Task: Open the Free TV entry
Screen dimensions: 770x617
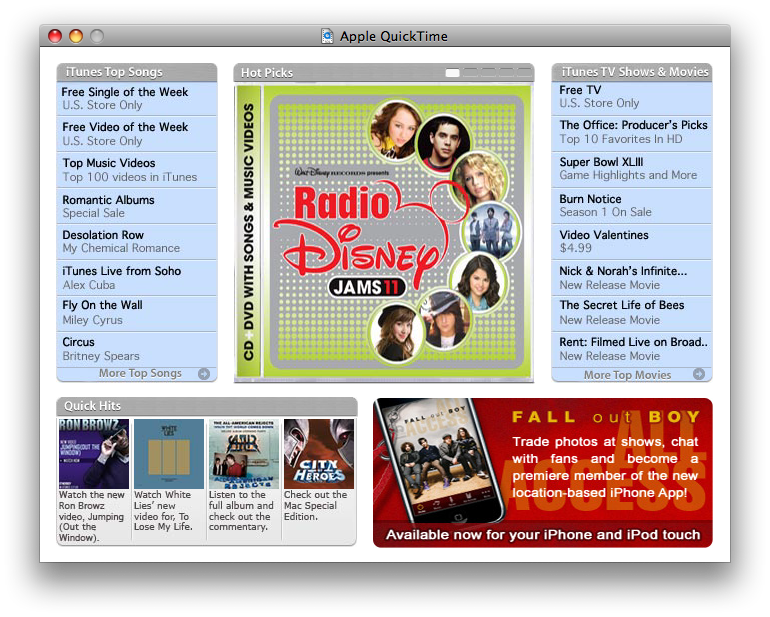Action: point(632,98)
